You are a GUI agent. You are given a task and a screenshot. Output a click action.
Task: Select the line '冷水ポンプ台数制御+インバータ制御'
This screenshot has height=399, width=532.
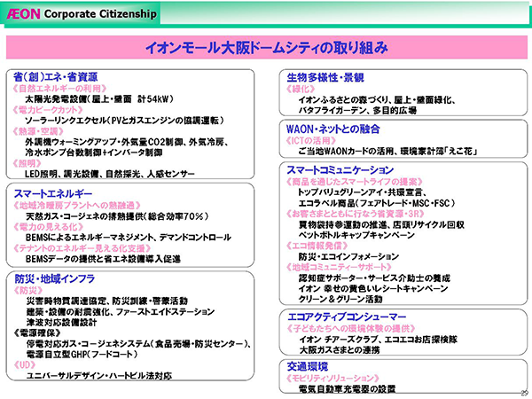[x=94, y=153]
